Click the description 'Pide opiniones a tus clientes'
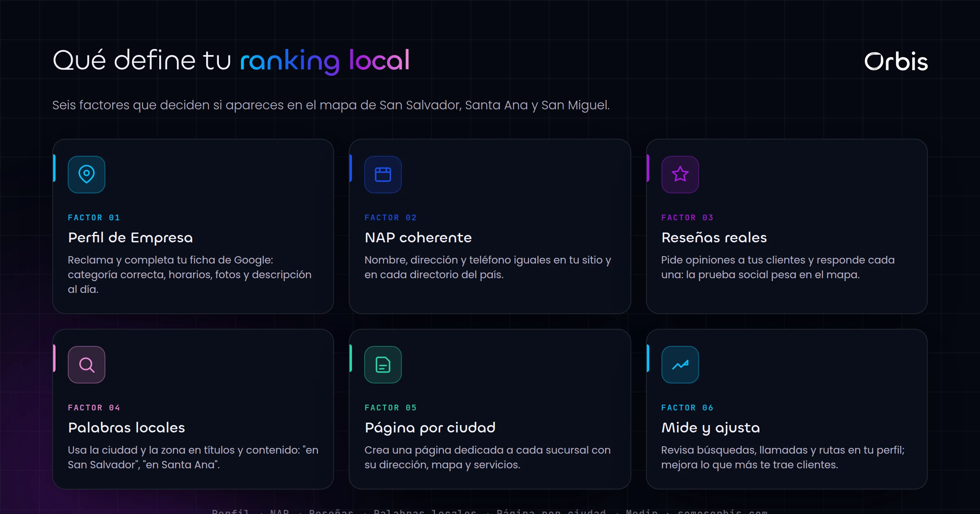980x514 pixels. coord(778,267)
